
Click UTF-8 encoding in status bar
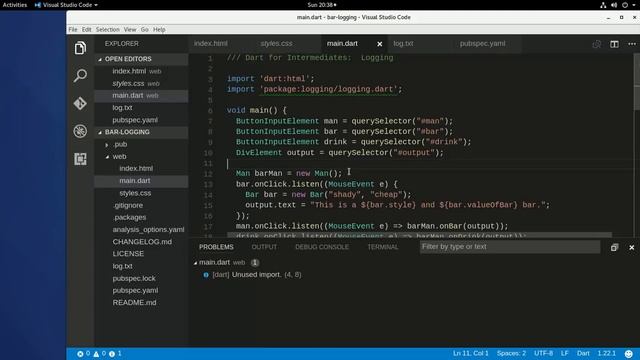[543, 353]
